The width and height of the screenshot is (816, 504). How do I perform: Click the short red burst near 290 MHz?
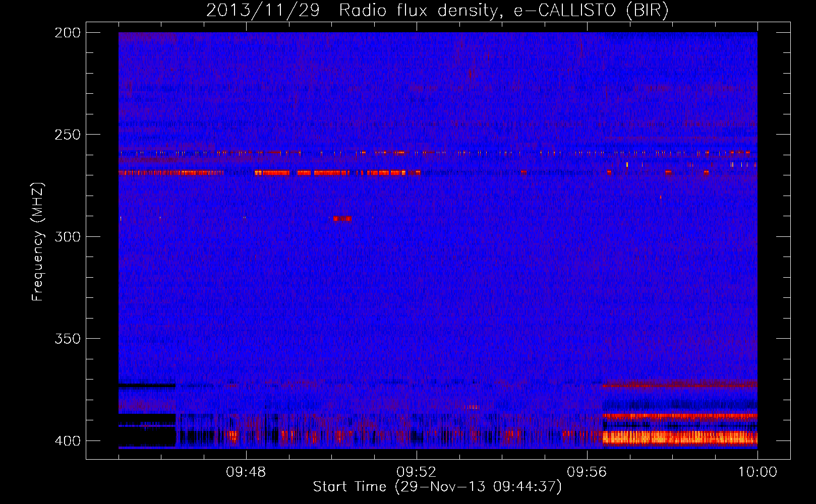tap(342, 218)
